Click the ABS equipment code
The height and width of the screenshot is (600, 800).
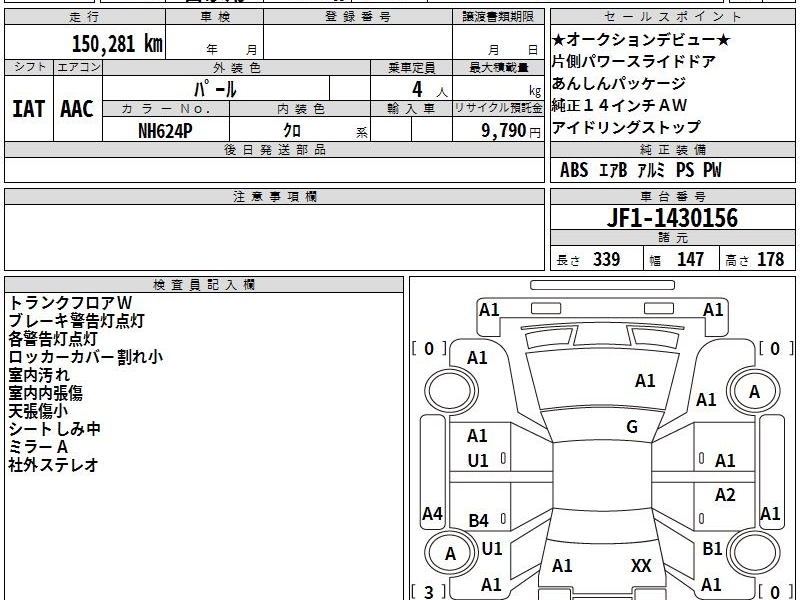574,170
